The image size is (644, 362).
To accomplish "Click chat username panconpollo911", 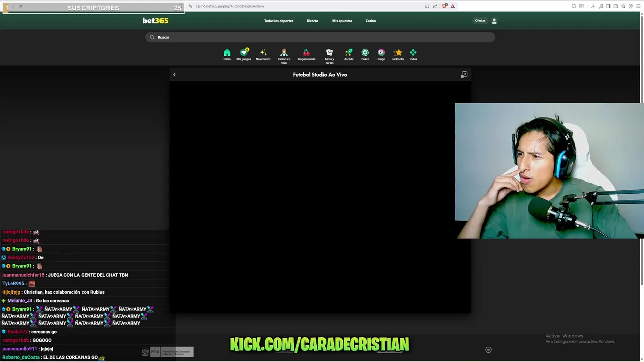I will tap(20, 349).
